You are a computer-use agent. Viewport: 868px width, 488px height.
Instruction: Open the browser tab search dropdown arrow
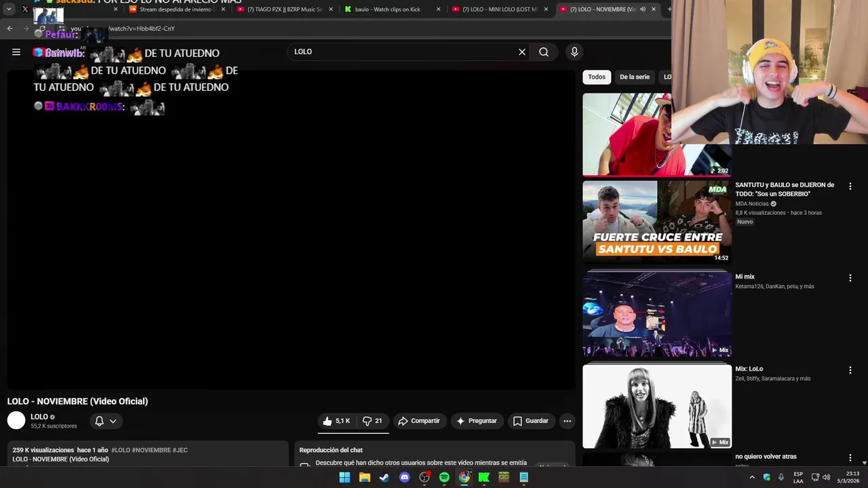[x=9, y=9]
